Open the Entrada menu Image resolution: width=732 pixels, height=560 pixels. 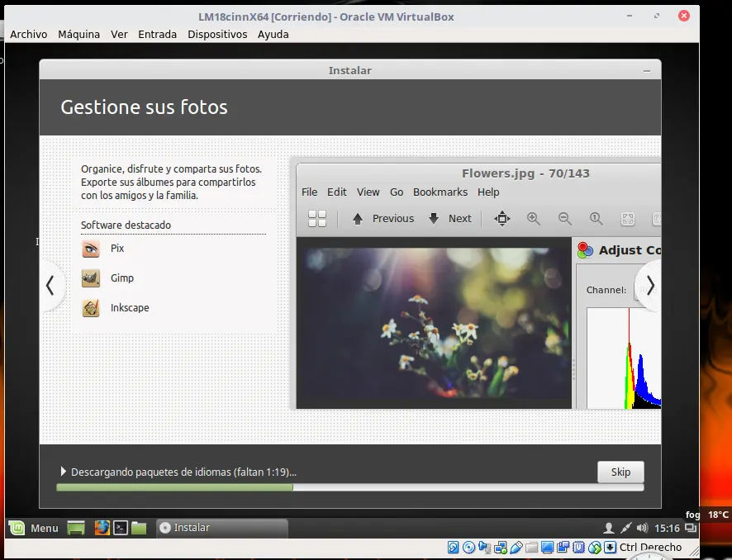point(157,35)
